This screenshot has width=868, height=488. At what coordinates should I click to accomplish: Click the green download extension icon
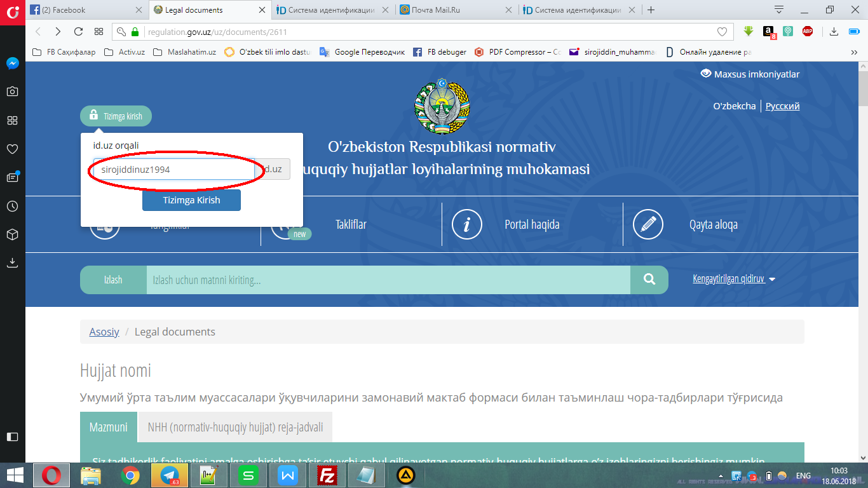749,31
